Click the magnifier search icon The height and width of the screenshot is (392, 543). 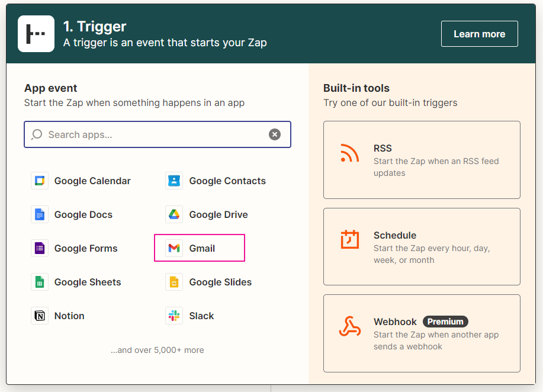pyautogui.click(x=37, y=134)
